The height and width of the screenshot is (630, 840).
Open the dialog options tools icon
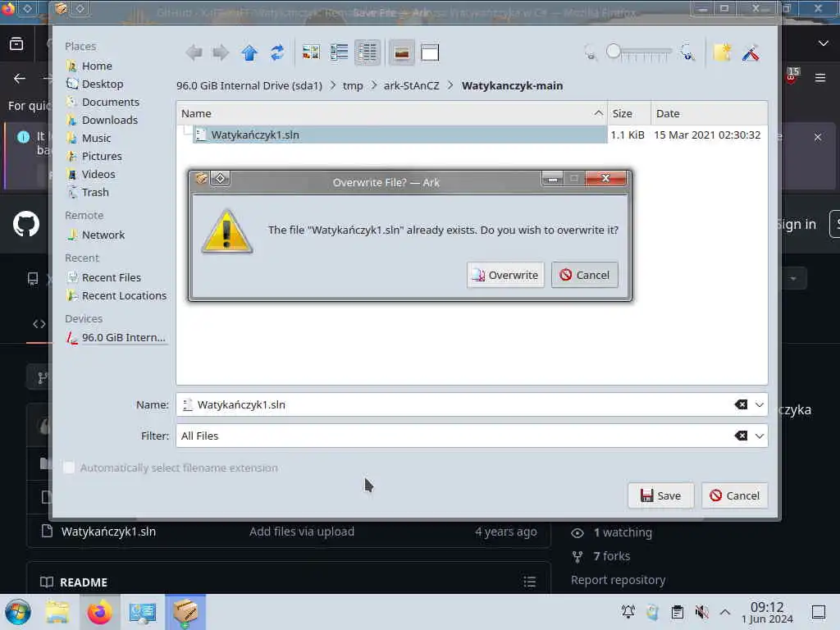[x=751, y=52]
